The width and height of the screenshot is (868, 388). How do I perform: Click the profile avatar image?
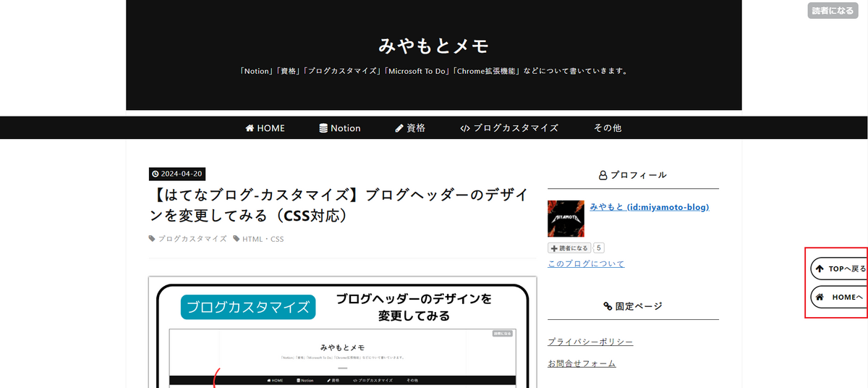[566, 219]
